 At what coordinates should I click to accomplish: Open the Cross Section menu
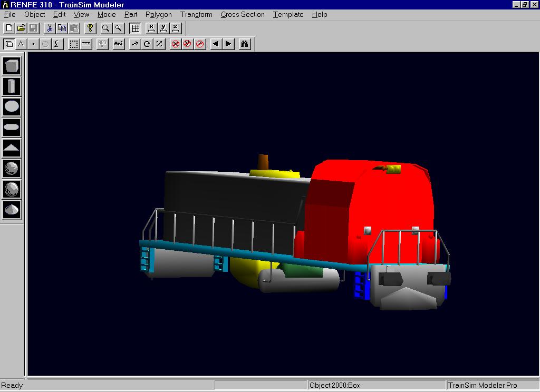tap(243, 14)
